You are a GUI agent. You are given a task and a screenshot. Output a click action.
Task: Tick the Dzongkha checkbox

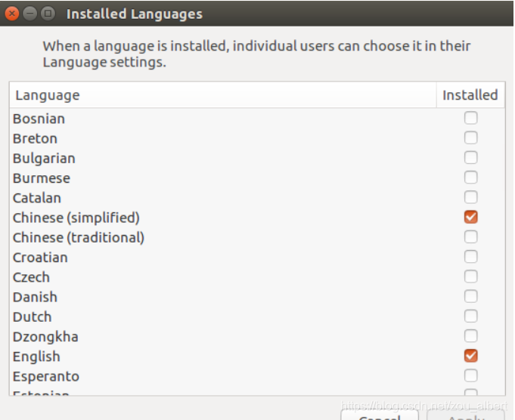coord(470,336)
